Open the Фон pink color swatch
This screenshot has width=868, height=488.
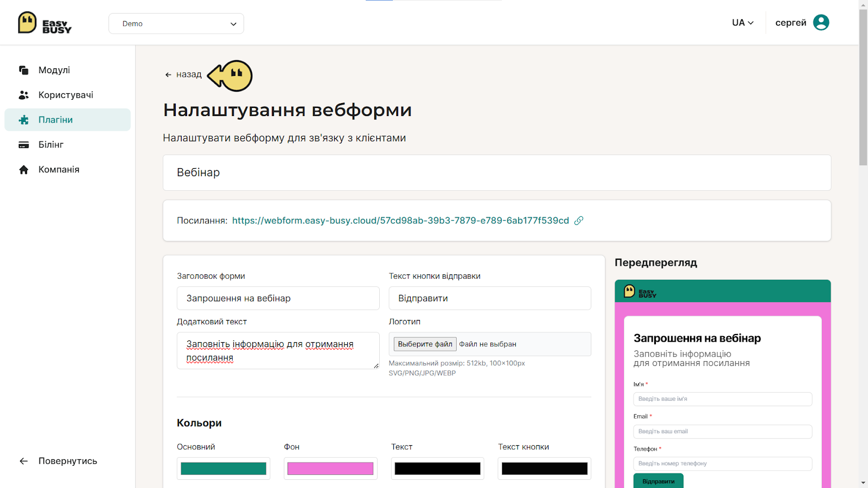(x=330, y=468)
